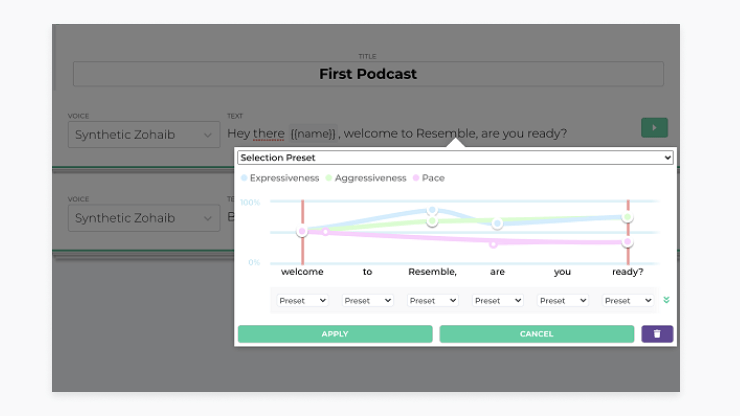Select the pink point above 'welcome'
Image resolution: width=740 pixels, height=416 pixels.
[x=302, y=231]
